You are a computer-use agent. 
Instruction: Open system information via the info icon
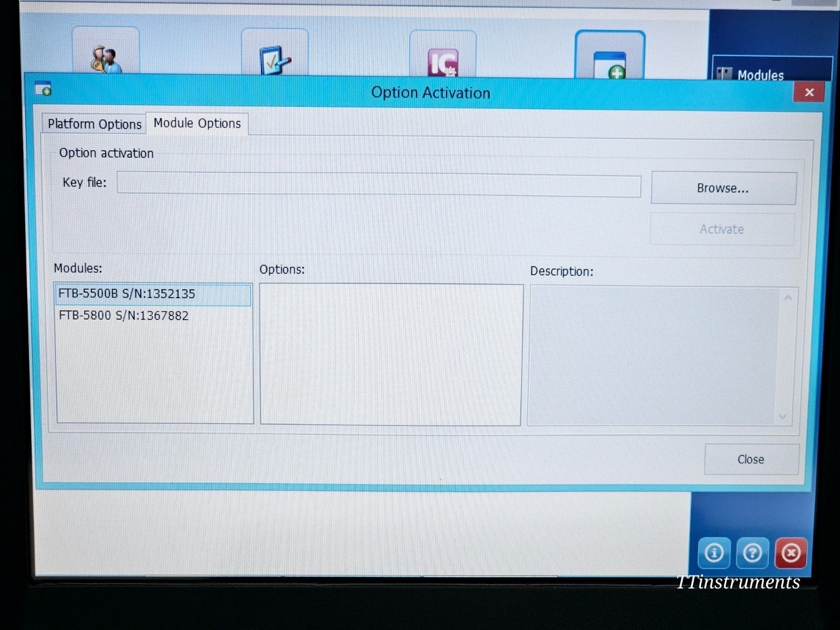point(713,553)
